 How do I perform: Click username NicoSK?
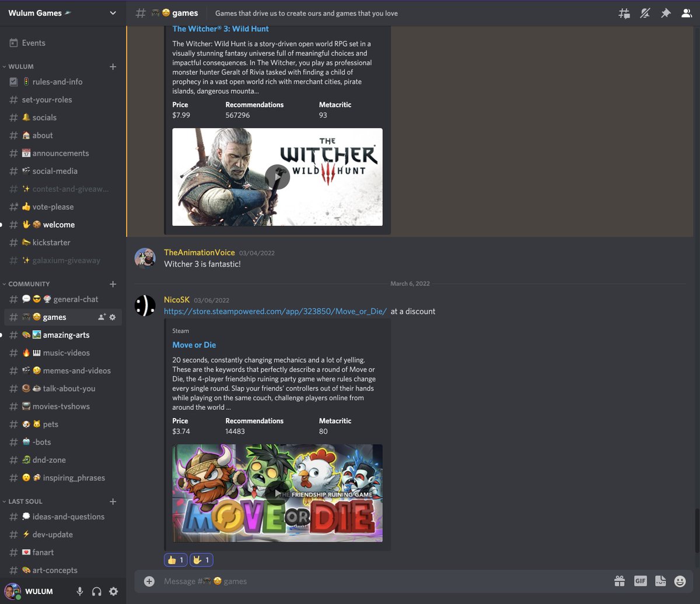click(177, 300)
